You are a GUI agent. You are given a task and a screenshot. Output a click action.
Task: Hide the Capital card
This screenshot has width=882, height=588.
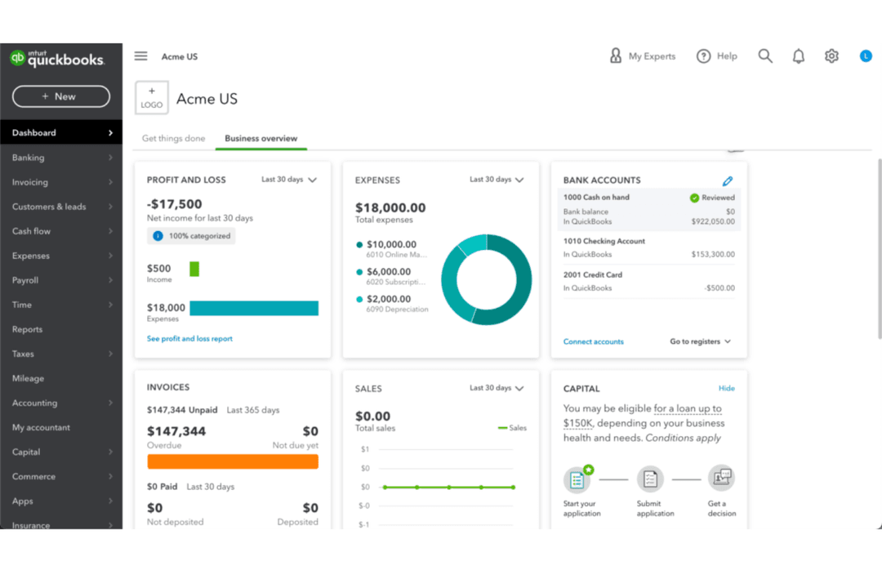(x=726, y=388)
